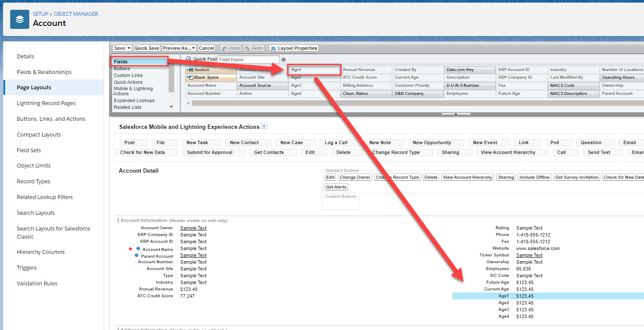
Task: Collapse the palette using the bottom handle
Action: tap(455, 114)
